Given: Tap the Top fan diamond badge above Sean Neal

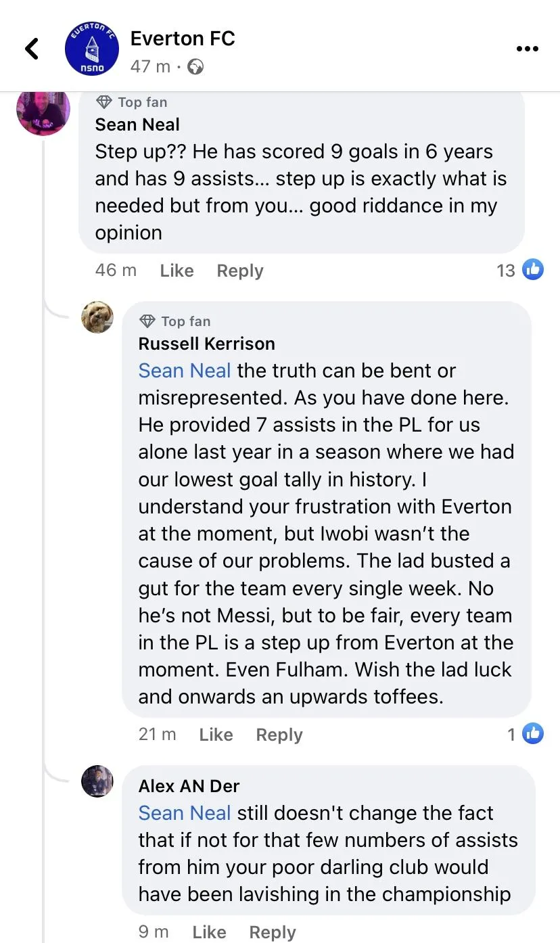Looking at the screenshot, I should 104,102.
